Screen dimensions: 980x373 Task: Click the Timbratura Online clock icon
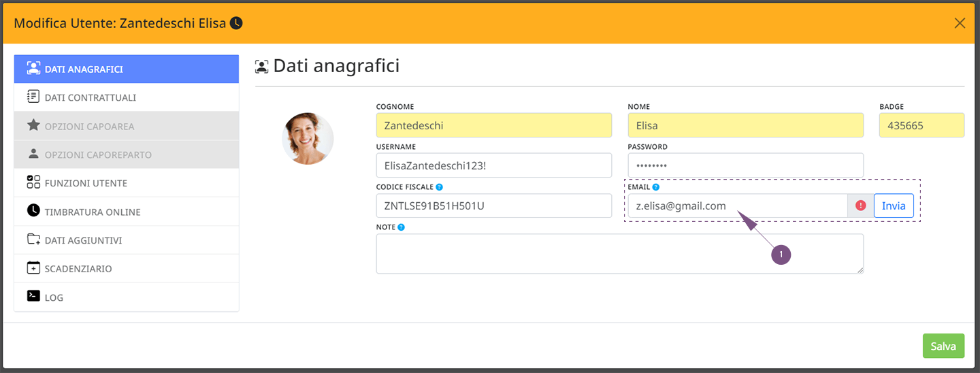(x=33, y=211)
